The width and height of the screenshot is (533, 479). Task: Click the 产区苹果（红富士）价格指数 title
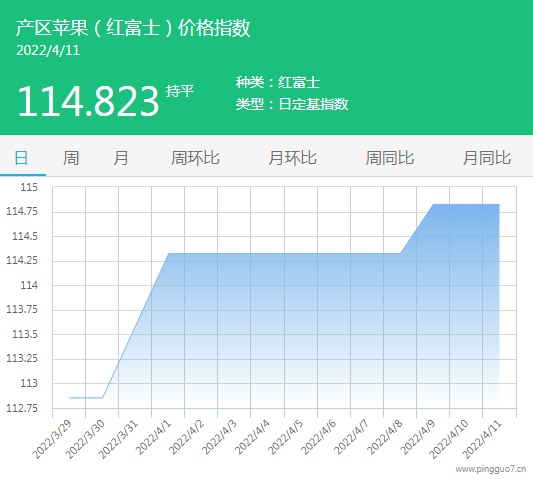133,28
